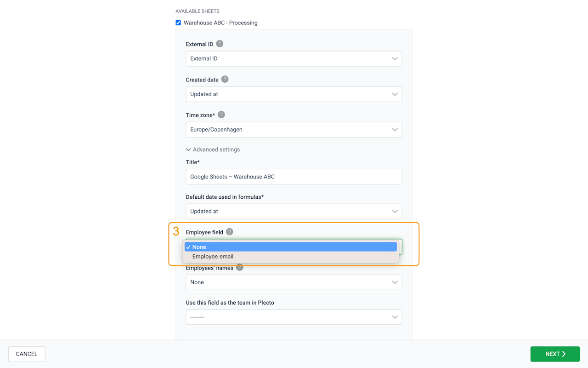Viewport: 588px width, 368px height.
Task: Uncheck Warehouse ABC - Processing checkbox
Action: (x=178, y=23)
